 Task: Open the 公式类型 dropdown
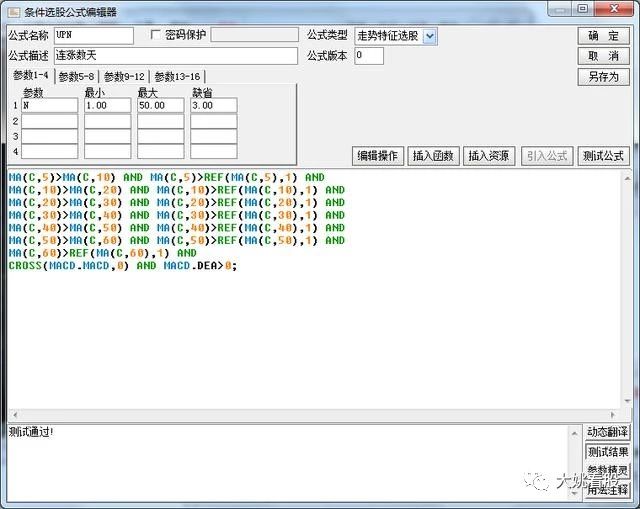tap(429, 36)
